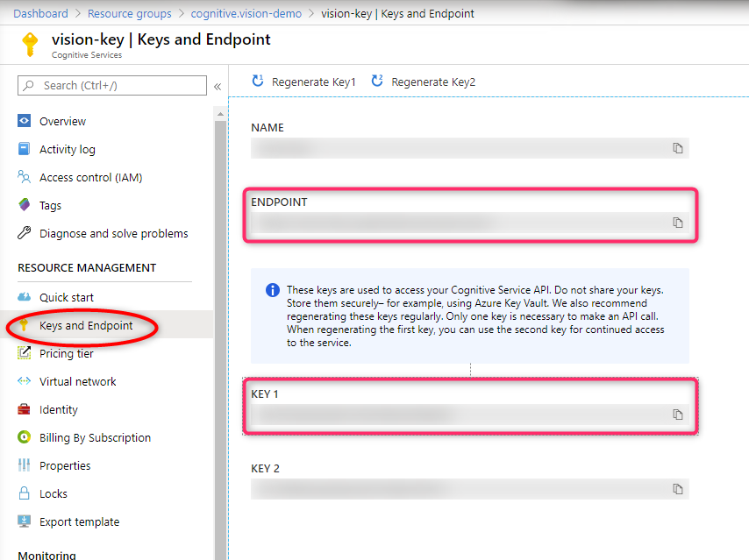Click the Access control (IAM) people icon

[24, 177]
